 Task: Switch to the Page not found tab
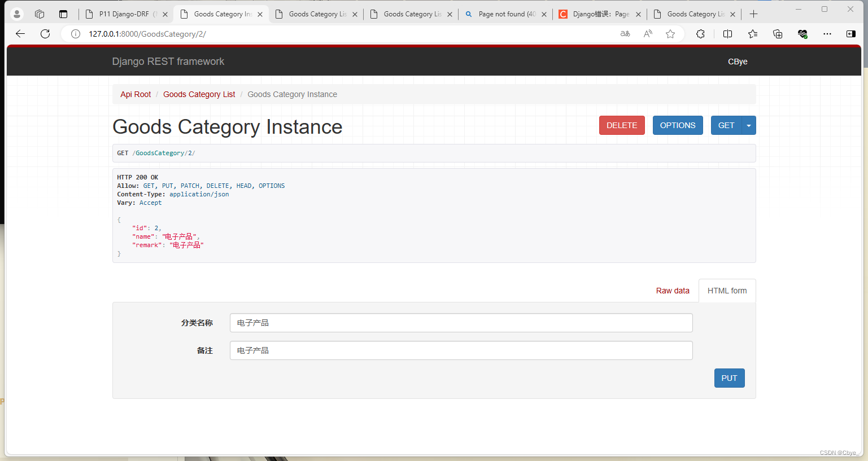click(x=505, y=14)
